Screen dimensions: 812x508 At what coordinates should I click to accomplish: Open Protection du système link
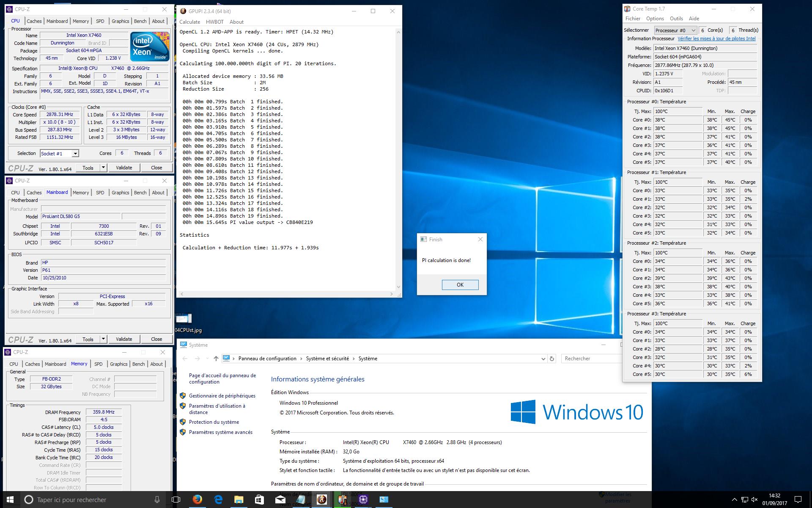(214, 422)
